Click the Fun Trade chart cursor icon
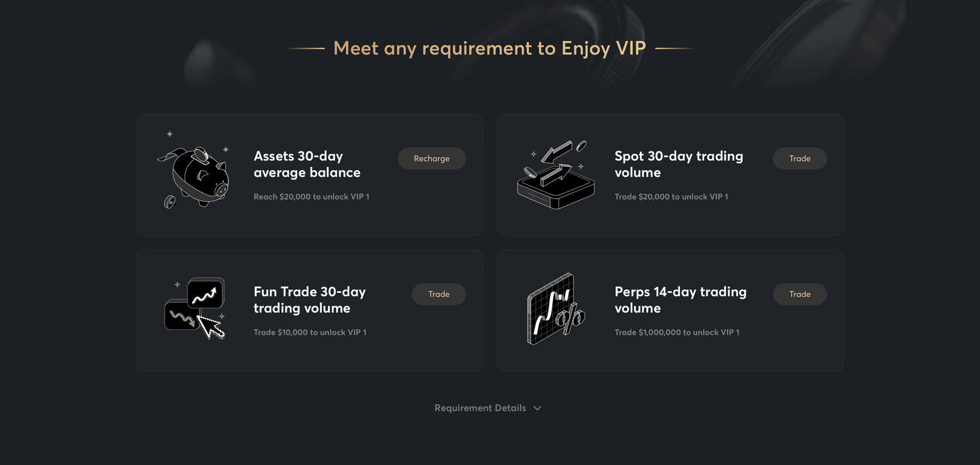 click(195, 309)
